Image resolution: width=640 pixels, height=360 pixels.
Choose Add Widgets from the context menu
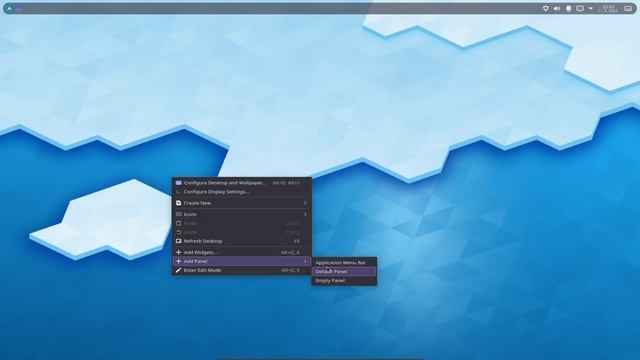(242, 252)
